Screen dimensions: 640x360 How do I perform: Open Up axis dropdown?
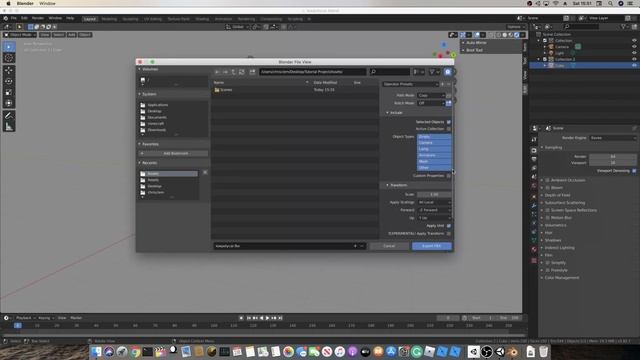[x=434, y=218]
